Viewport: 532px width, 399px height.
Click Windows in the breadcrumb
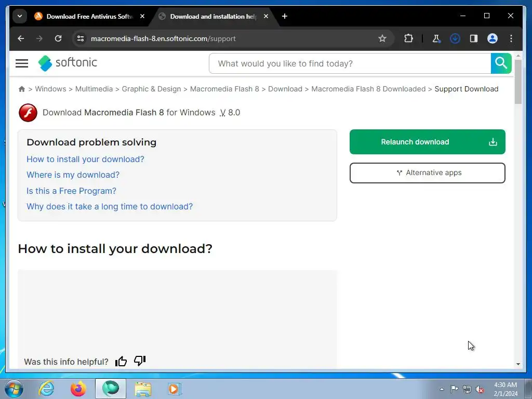click(50, 89)
